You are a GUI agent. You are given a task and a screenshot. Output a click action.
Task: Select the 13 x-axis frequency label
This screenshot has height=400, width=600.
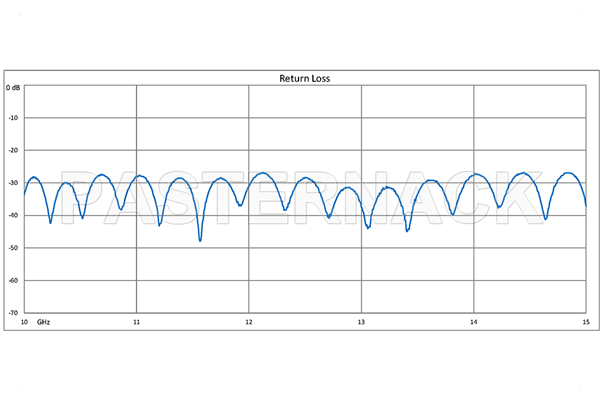(x=361, y=323)
